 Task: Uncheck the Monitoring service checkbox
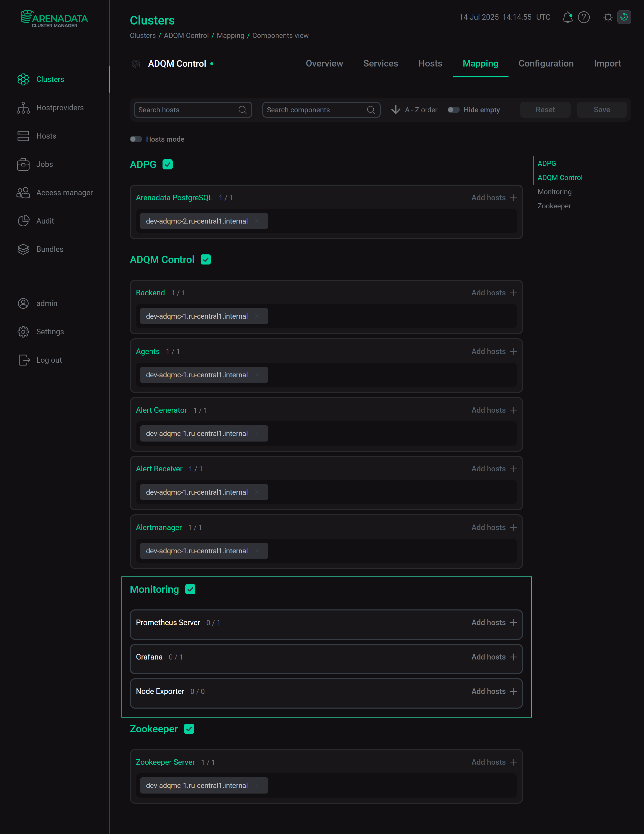click(191, 589)
